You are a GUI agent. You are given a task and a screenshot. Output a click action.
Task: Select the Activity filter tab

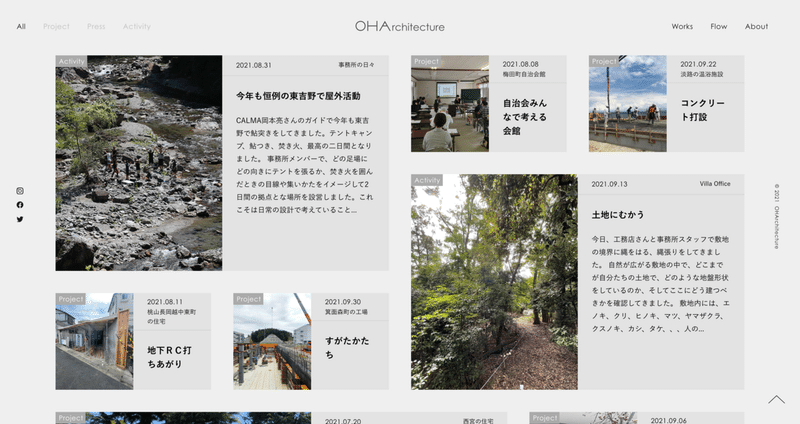137,27
